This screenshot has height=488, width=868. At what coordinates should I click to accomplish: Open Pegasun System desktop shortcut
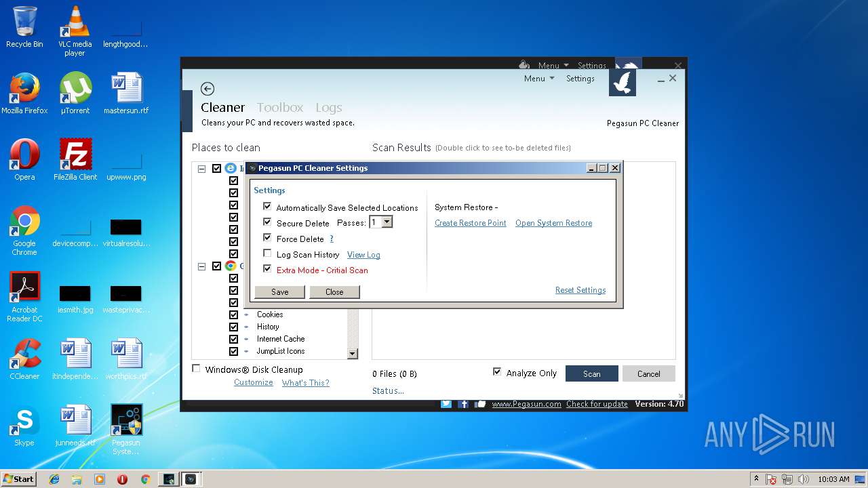[x=126, y=430]
